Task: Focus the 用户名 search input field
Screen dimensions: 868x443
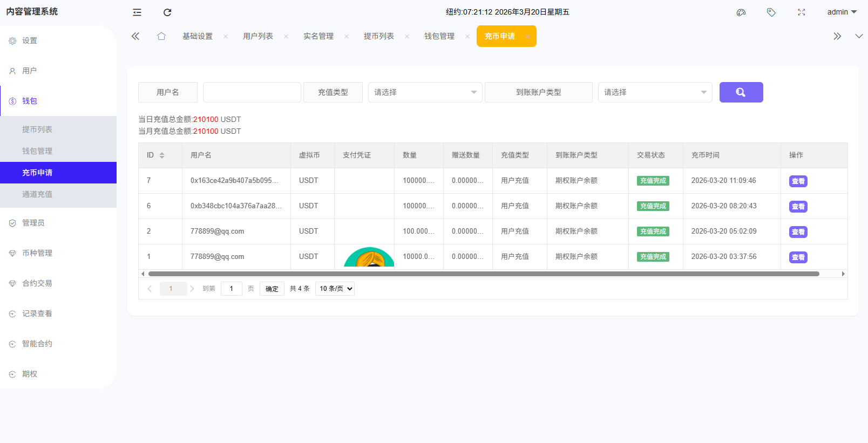Action: pyautogui.click(x=252, y=92)
